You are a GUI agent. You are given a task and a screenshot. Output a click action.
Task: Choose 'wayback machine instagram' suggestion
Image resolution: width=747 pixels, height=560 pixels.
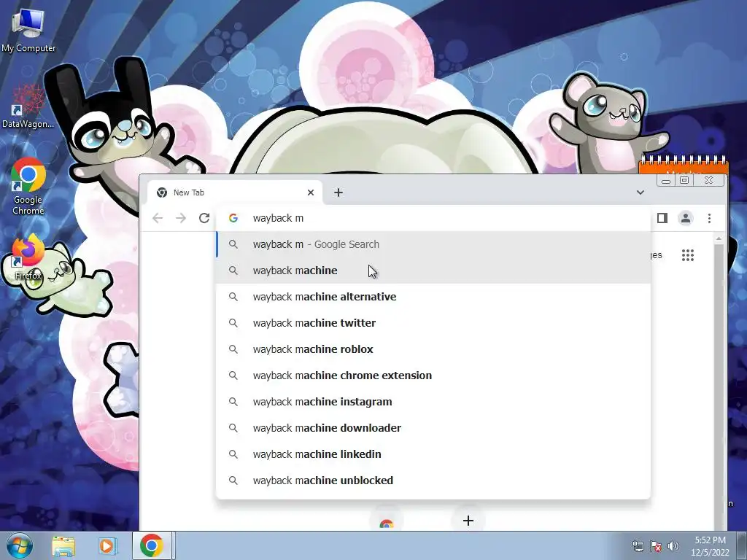coord(433,402)
